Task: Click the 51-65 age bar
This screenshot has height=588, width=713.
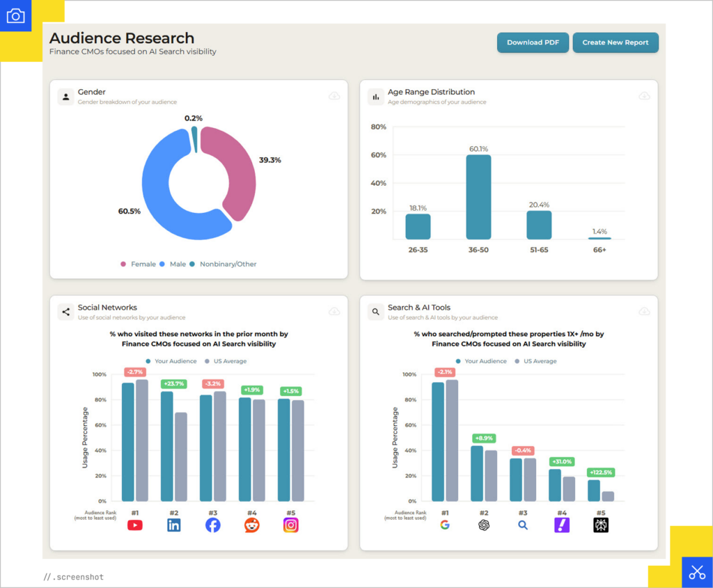Action: click(x=539, y=225)
